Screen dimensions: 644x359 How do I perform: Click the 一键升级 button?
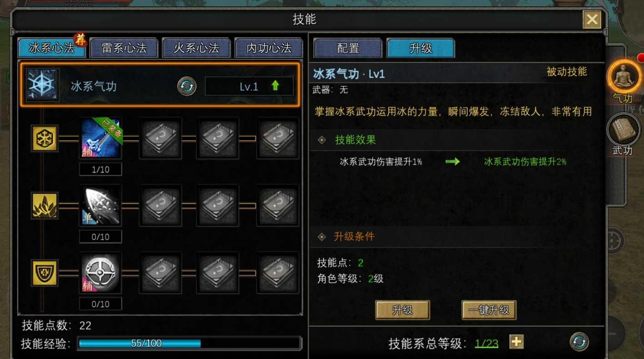pos(489,310)
